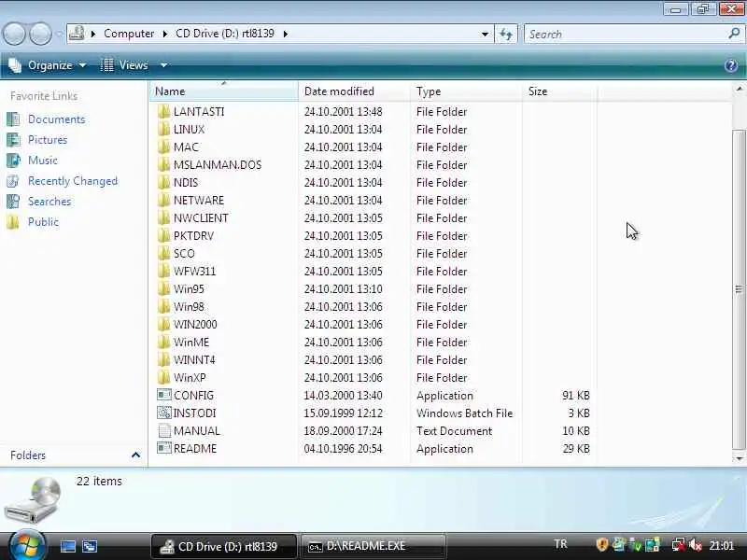Sort by the Size column header
Image resolution: width=747 pixels, height=560 pixels.
pos(559,91)
